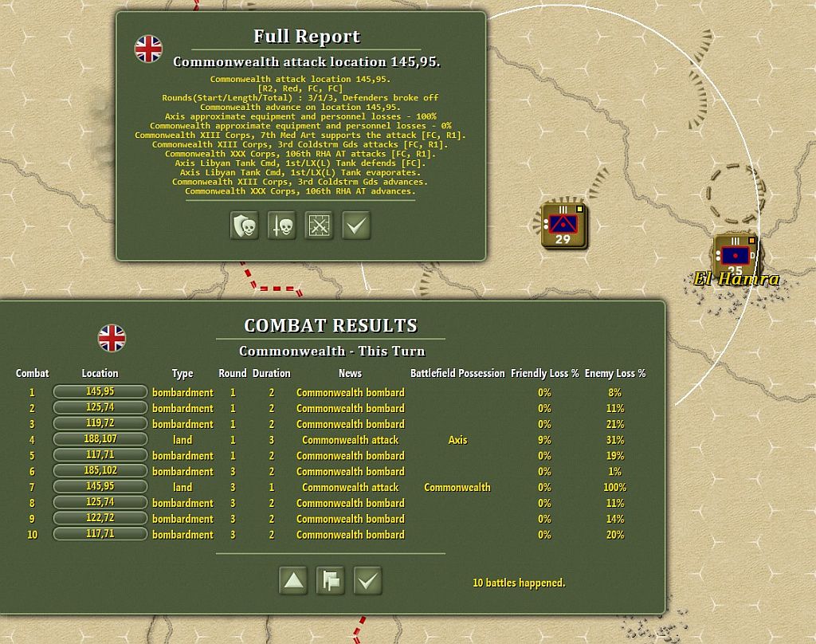Open location 117,71 for combat 5
Viewport: 816px width, 644px height.
(x=100, y=455)
